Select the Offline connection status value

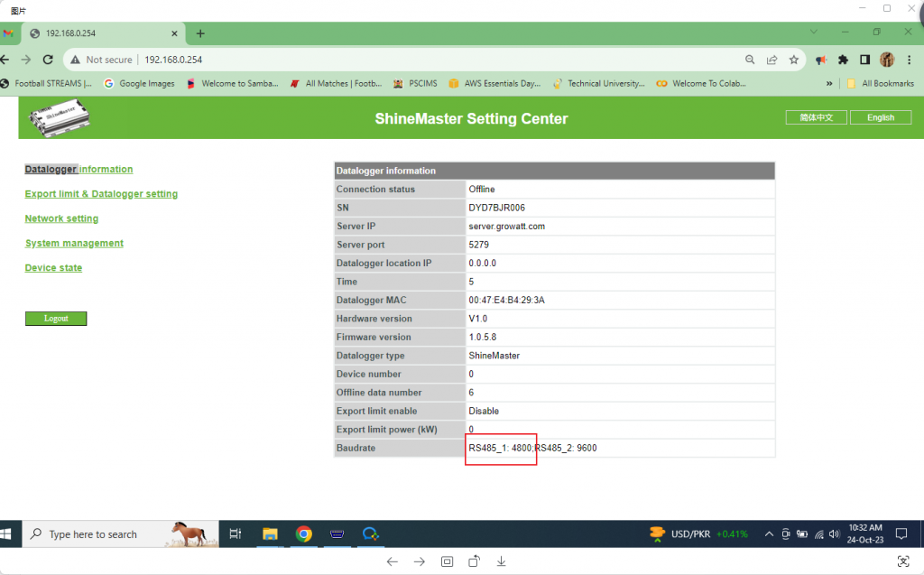482,190
